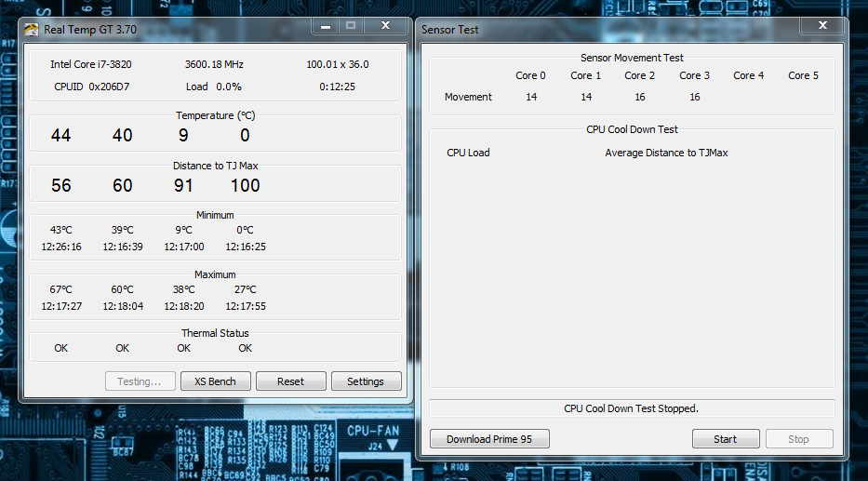Click the 100.01 x 36.0 multiplier value
Image resolution: width=868 pixels, height=481 pixels.
pyautogui.click(x=338, y=64)
